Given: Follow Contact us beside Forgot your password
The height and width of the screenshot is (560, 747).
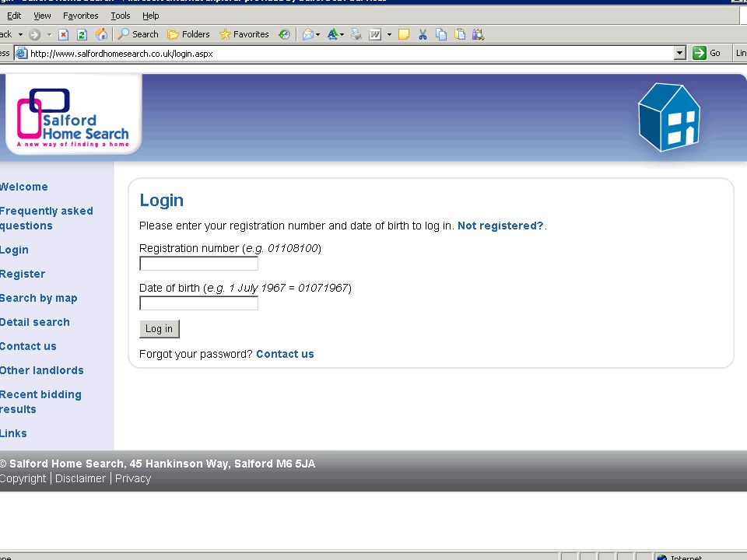Looking at the screenshot, I should (x=285, y=354).
